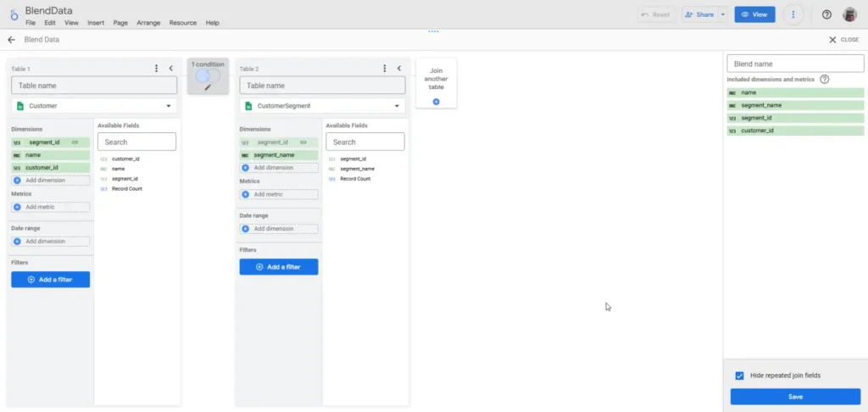
Task: Click the 1 condition join configuration box
Action: pos(208,75)
